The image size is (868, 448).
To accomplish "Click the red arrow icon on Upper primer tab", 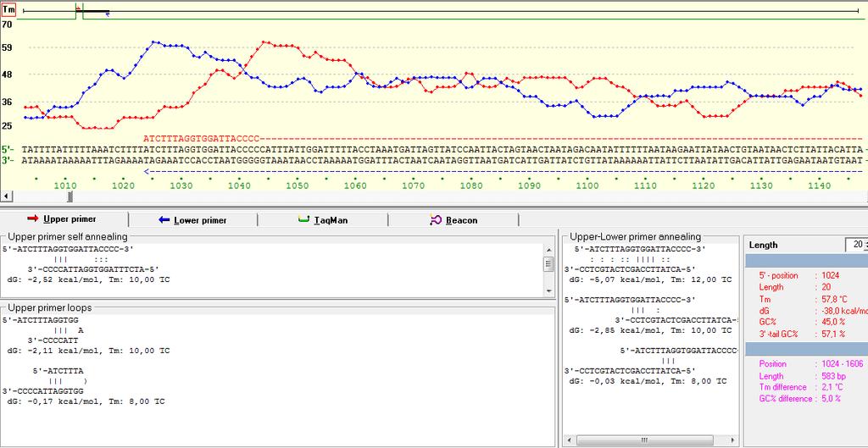I will pyautogui.click(x=33, y=219).
